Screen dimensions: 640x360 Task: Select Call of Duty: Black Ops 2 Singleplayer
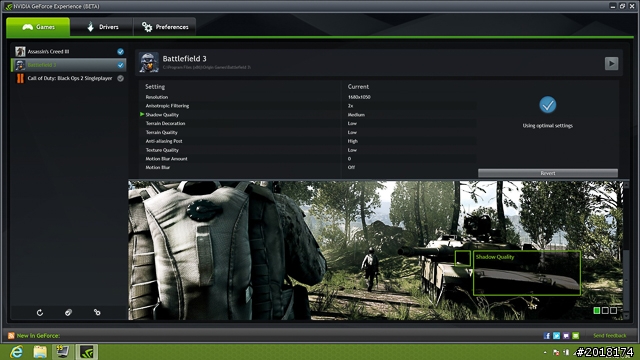pos(69,78)
